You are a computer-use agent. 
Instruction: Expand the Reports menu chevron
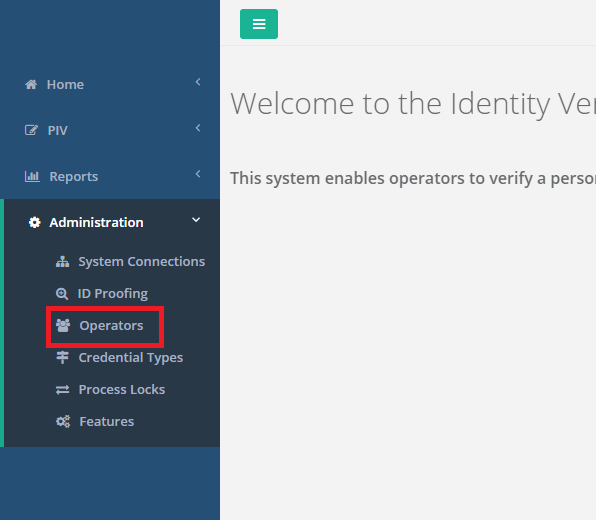tap(198, 174)
